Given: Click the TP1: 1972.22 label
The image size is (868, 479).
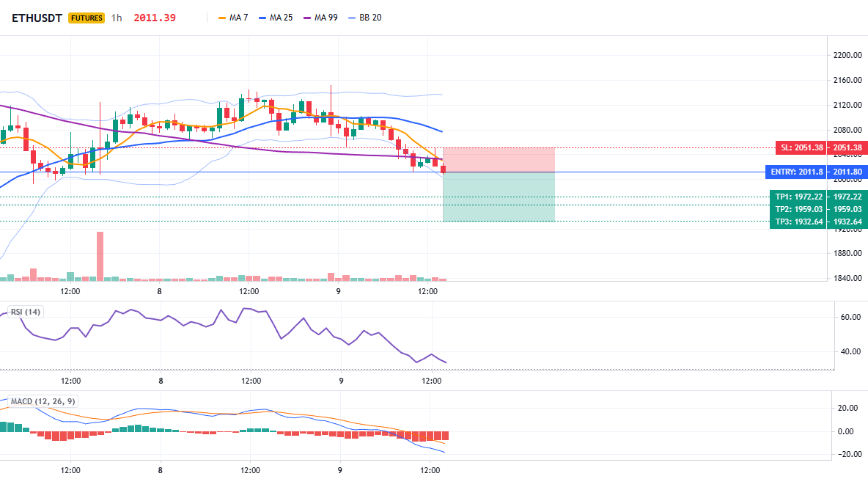Looking at the screenshot, I should (x=798, y=197).
